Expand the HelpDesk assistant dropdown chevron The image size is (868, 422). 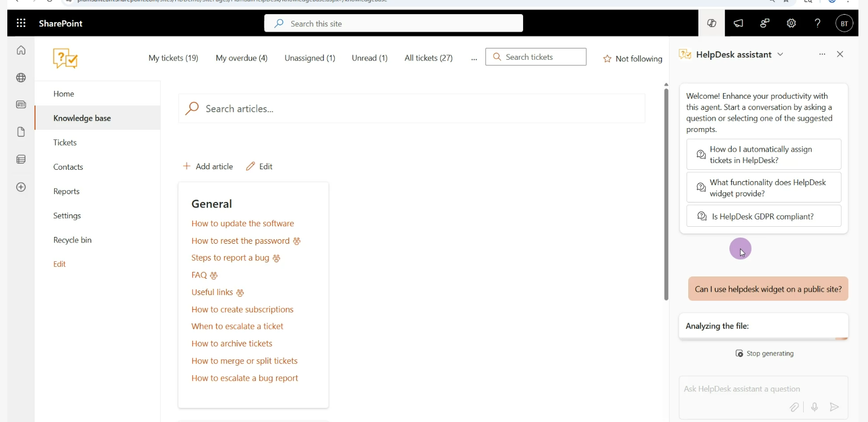pyautogui.click(x=781, y=54)
